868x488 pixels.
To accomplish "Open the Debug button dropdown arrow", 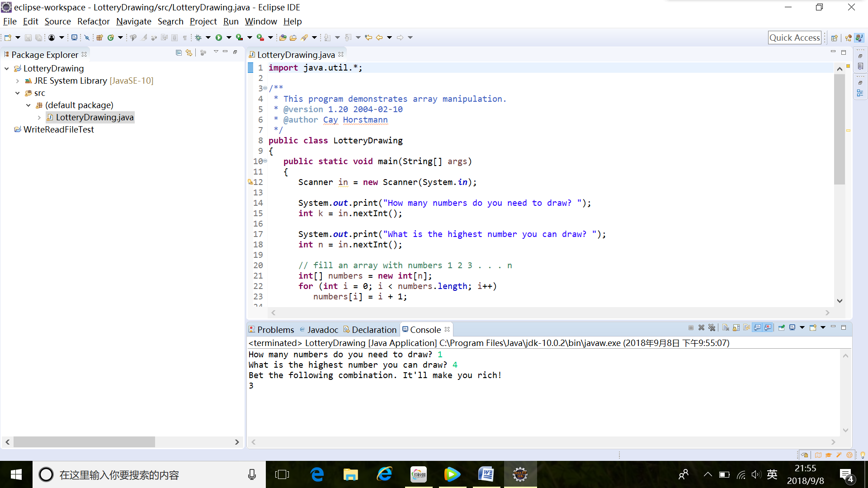I will tap(208, 38).
